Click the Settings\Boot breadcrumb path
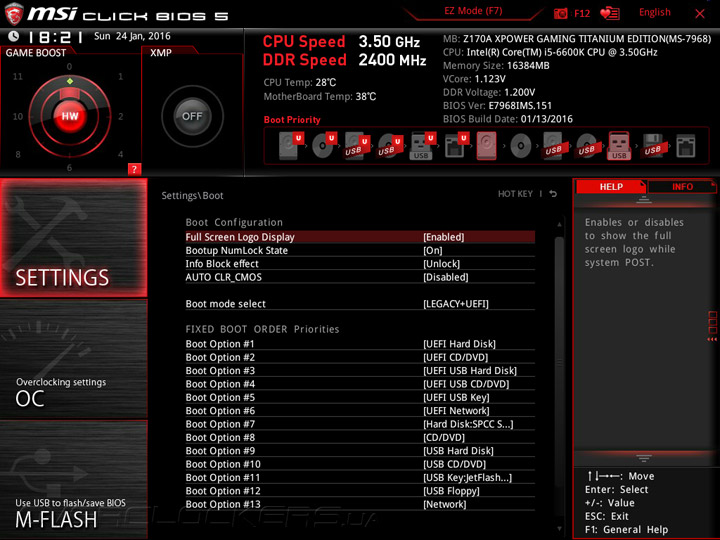The height and width of the screenshot is (540, 720). tap(192, 196)
